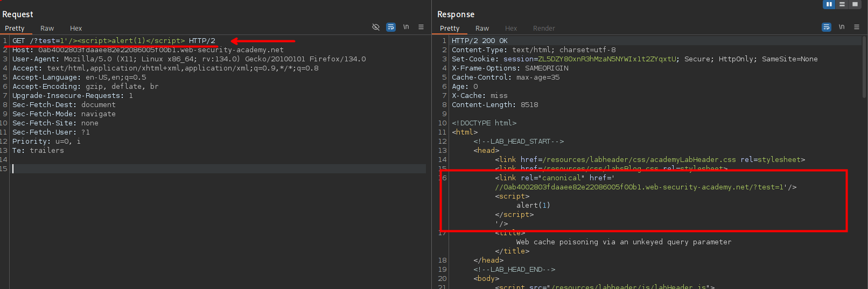Click the Priority: u=0, i line

coord(46,142)
